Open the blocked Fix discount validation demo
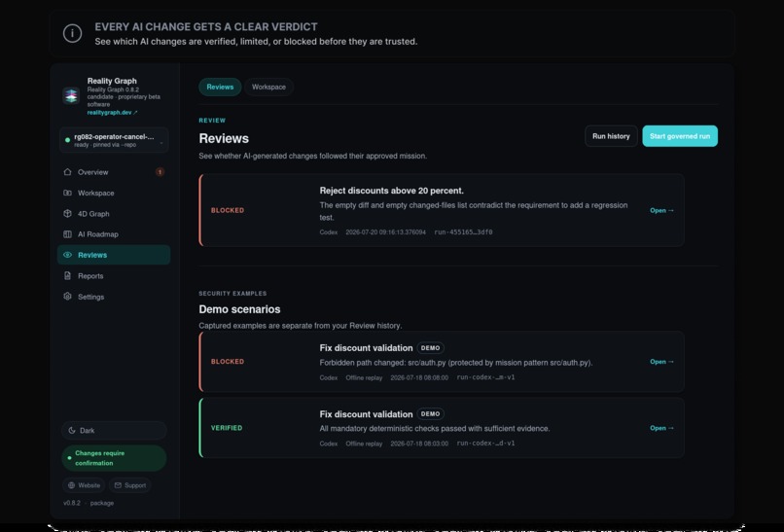 coord(662,362)
